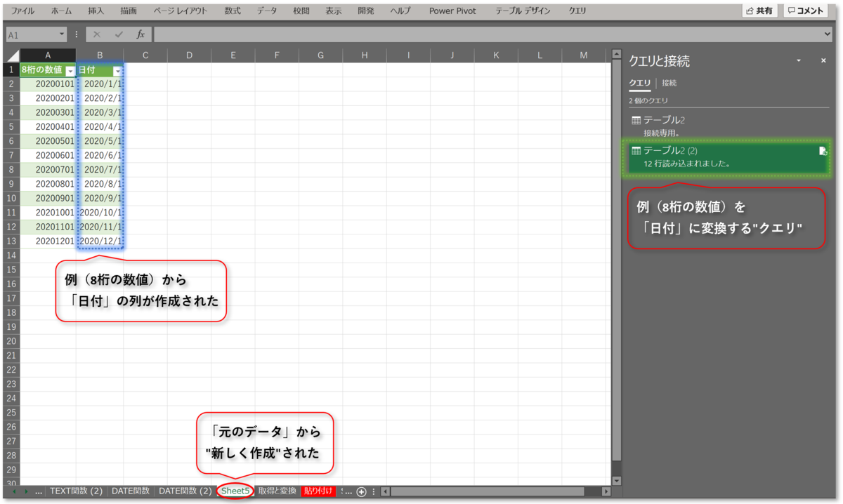Viewport: 843px width, 504px height.
Task: Click the sheet tab ellipsis before TEXT関数 (2)
Action: point(39,491)
